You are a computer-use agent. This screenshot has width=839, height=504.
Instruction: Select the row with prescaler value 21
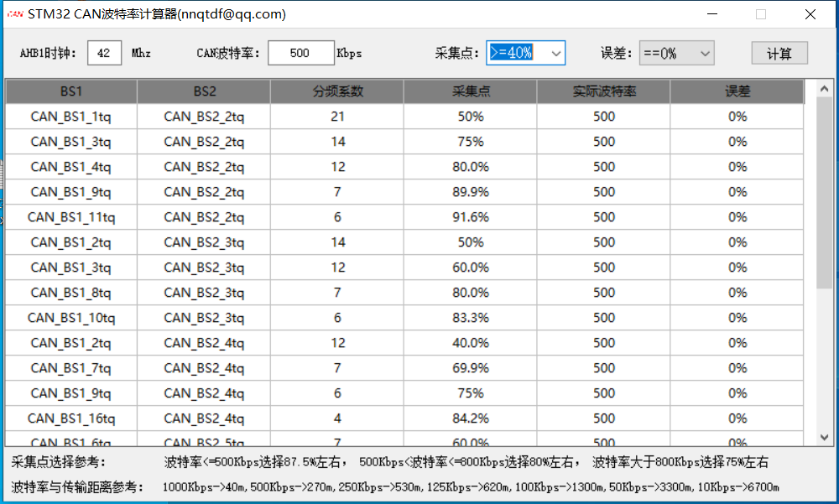[336, 117]
